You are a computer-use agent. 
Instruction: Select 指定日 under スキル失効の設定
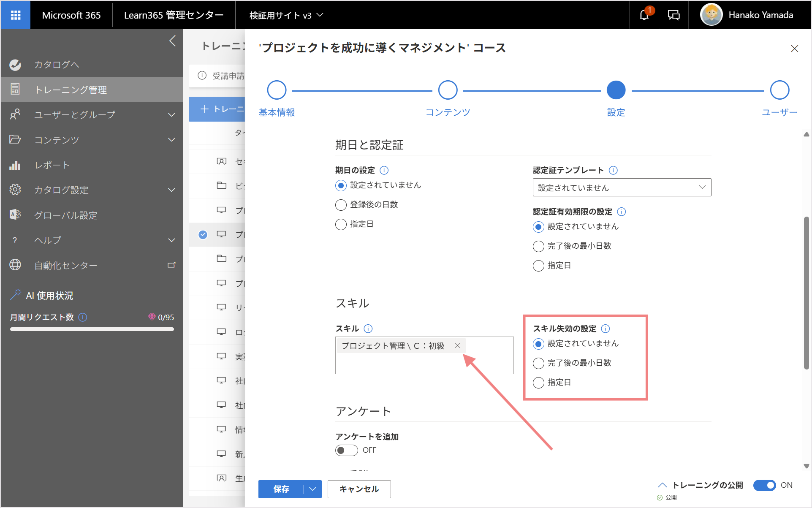click(538, 383)
